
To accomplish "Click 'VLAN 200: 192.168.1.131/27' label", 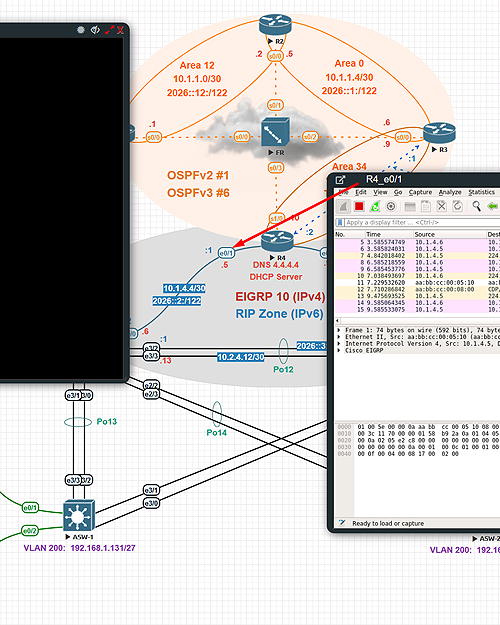I will point(79,548).
